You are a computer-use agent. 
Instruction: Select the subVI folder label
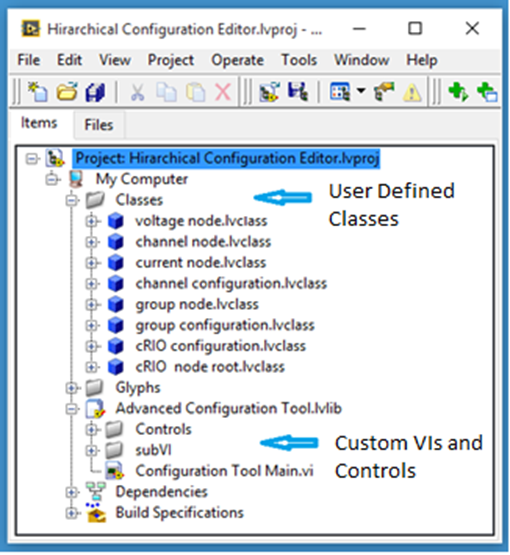click(x=154, y=450)
